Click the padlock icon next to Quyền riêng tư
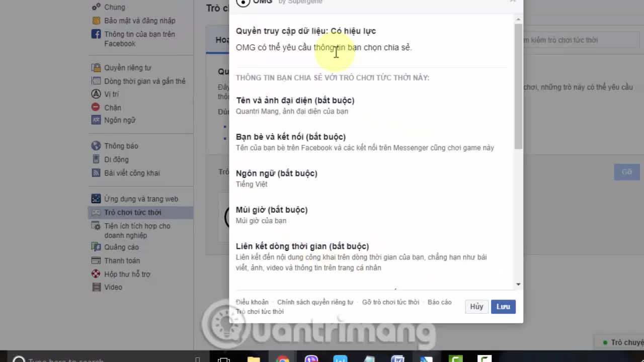This screenshot has width=644, height=362. click(96, 67)
